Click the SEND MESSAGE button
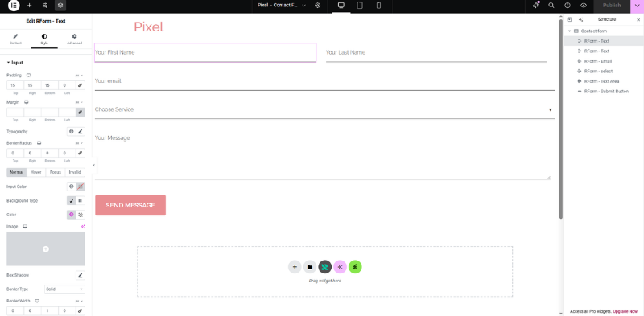Screen dimensions: 644x316 tap(130, 205)
